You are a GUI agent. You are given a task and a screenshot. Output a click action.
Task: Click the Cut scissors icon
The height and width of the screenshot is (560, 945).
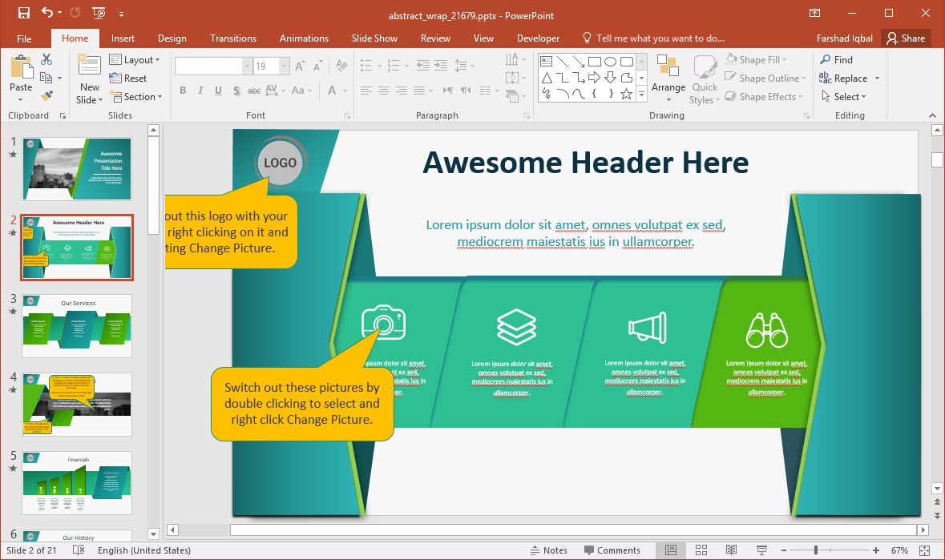click(46, 59)
